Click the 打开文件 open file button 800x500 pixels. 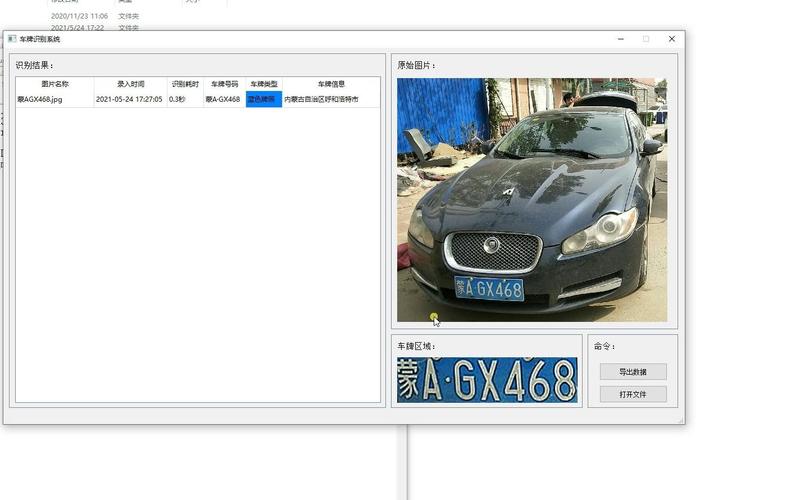pos(633,394)
